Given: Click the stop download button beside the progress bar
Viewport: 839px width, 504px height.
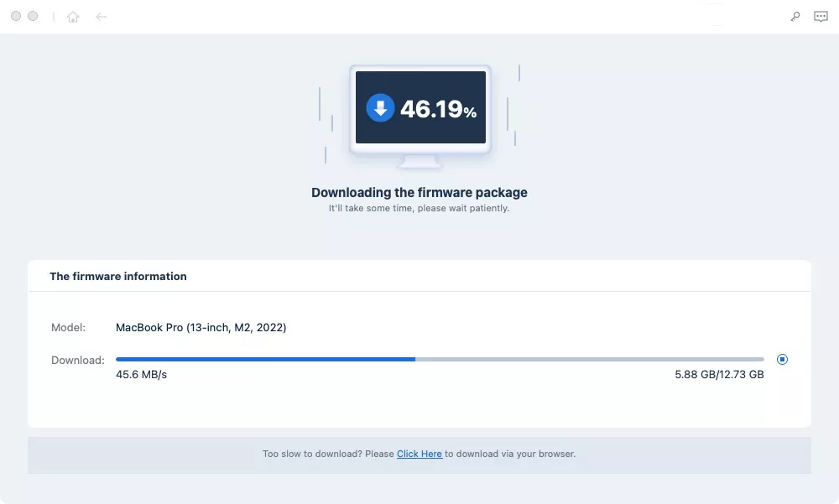Looking at the screenshot, I should 782,359.
